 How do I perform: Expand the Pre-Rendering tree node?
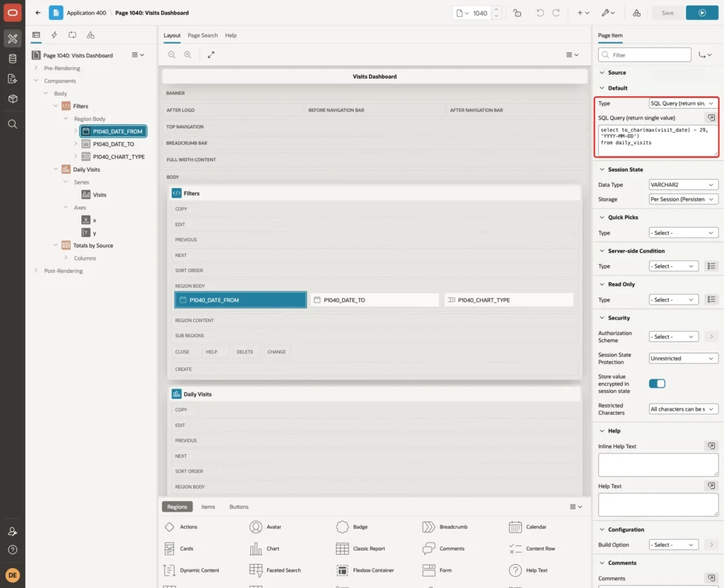pos(36,68)
